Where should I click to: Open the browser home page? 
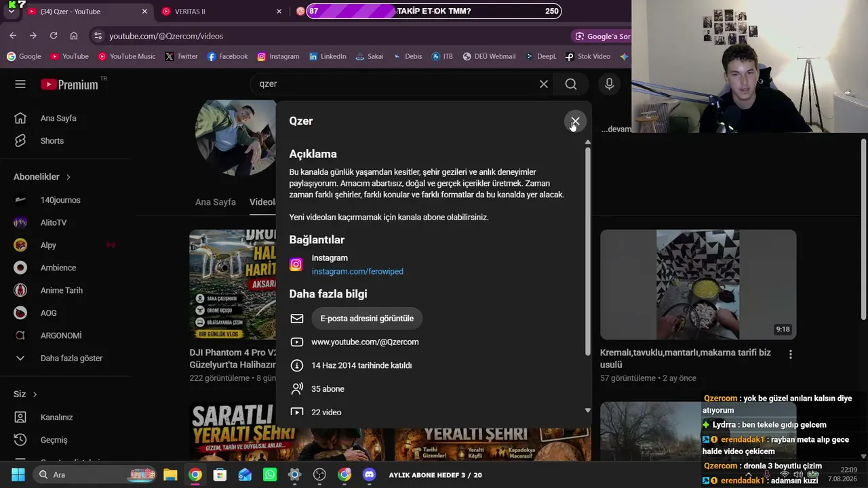(74, 35)
